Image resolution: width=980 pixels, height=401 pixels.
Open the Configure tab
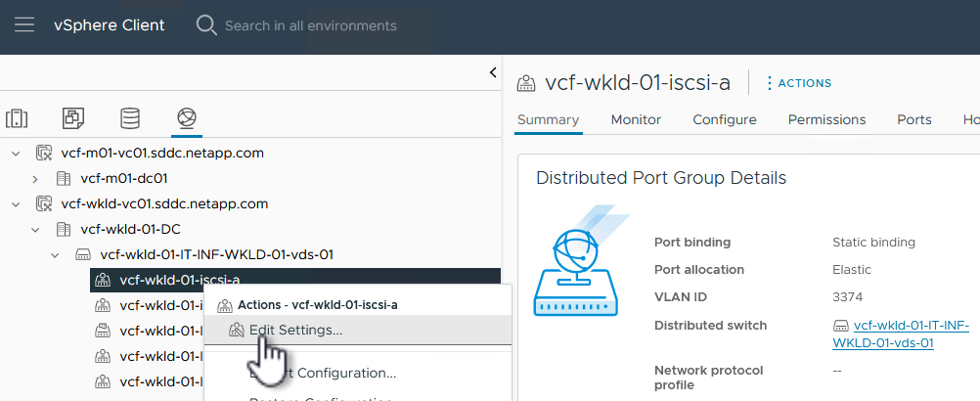click(724, 119)
